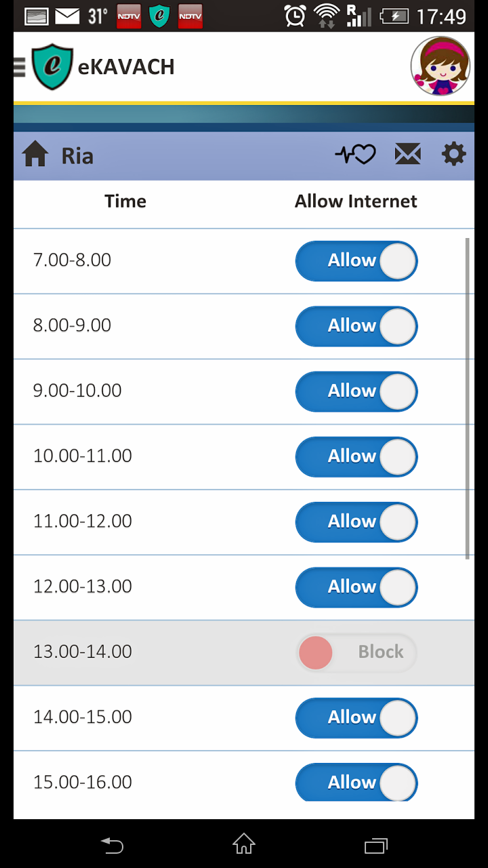Go to the home screen icon
Image resolution: width=488 pixels, height=868 pixels.
tap(35, 155)
